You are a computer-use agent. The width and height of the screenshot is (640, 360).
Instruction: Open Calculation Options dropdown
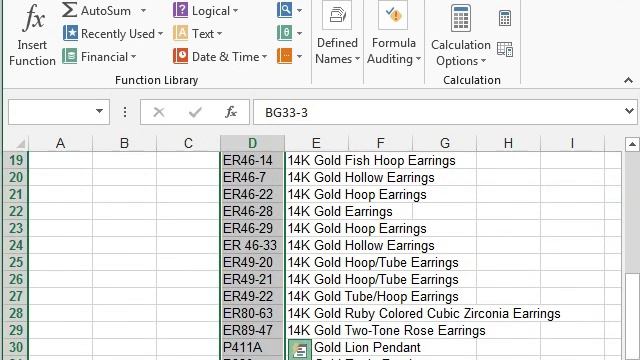[x=461, y=36]
